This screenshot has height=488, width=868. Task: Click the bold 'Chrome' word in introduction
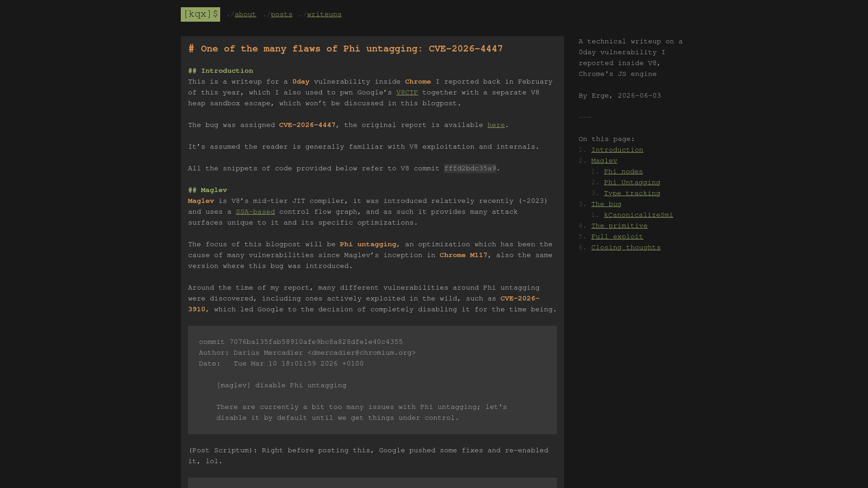coord(418,82)
